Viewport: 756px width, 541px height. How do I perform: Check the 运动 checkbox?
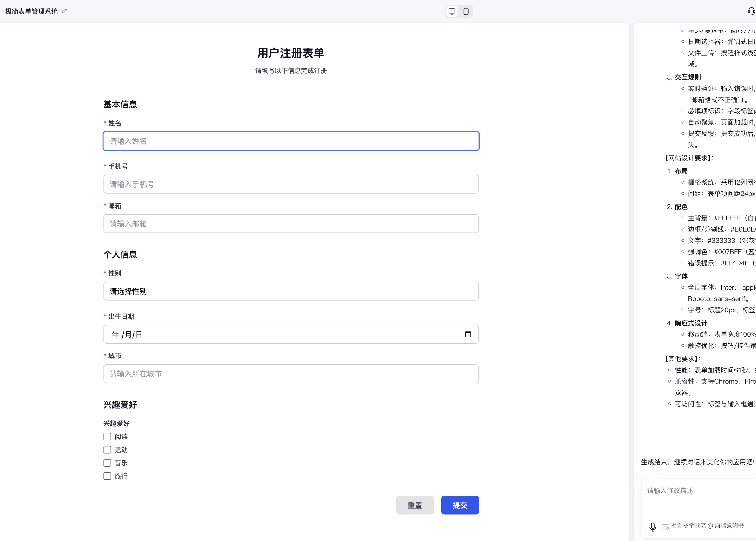point(107,450)
